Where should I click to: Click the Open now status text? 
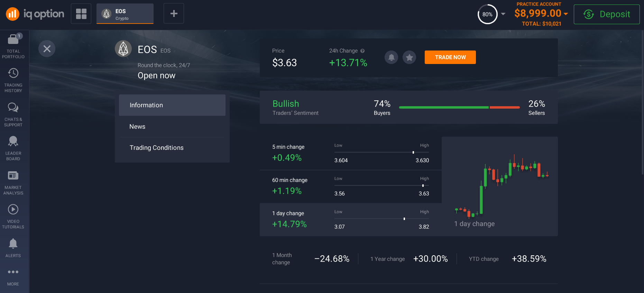(156, 75)
